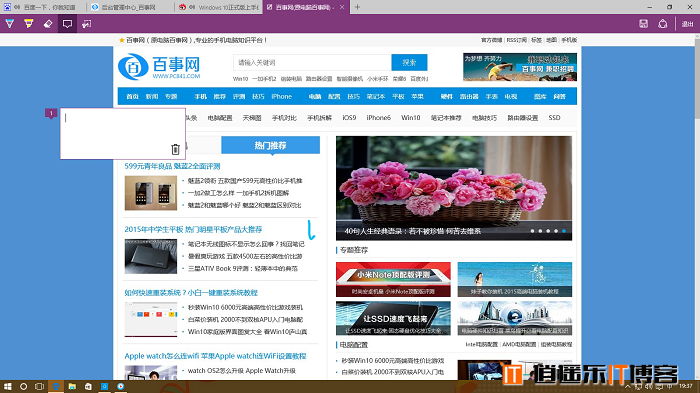Share the web note

point(662,24)
